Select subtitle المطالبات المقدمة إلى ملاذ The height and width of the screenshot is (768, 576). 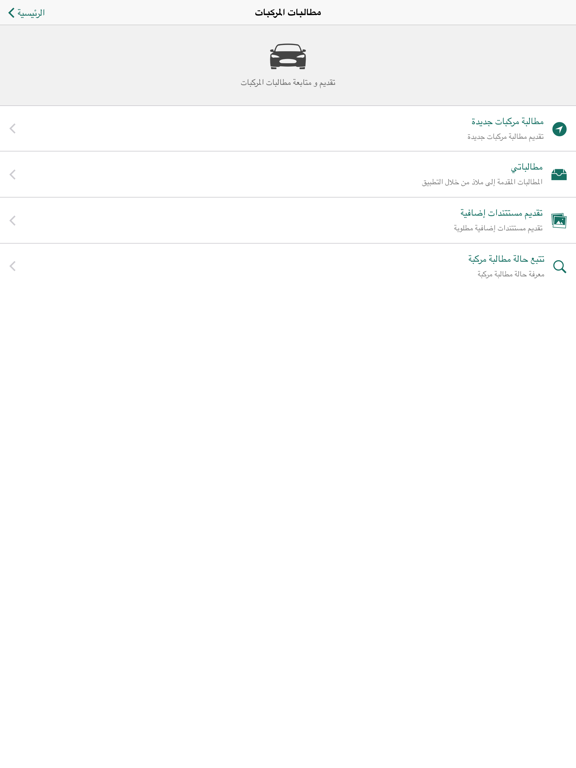pyautogui.click(x=482, y=182)
